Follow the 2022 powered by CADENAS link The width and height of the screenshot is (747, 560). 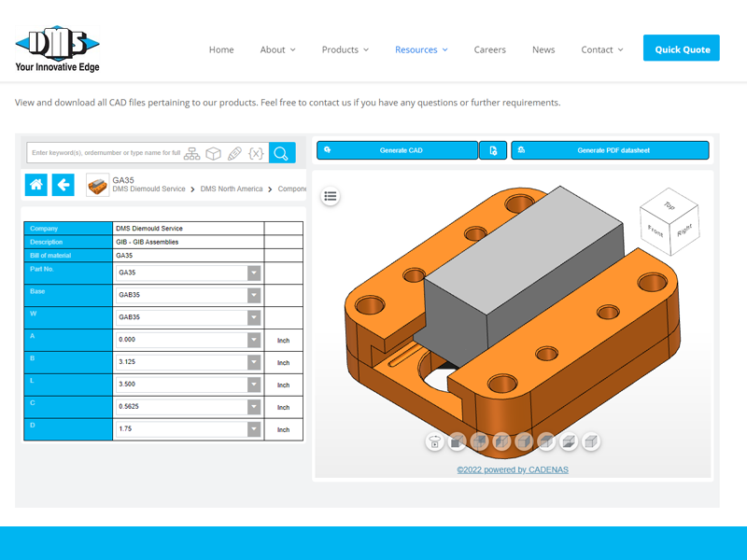click(512, 469)
